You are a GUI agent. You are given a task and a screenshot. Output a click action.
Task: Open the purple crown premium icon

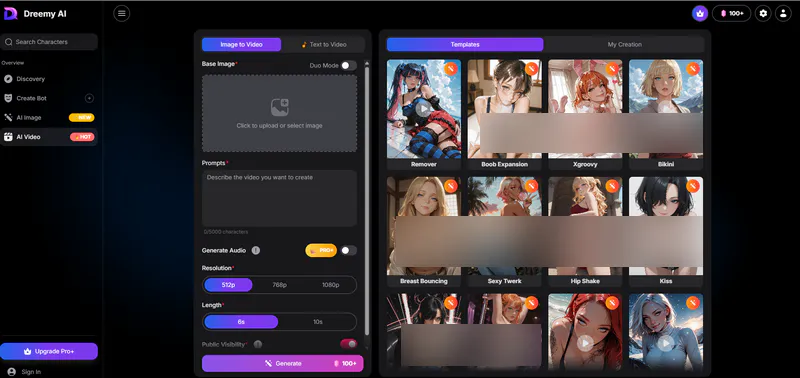(x=699, y=13)
